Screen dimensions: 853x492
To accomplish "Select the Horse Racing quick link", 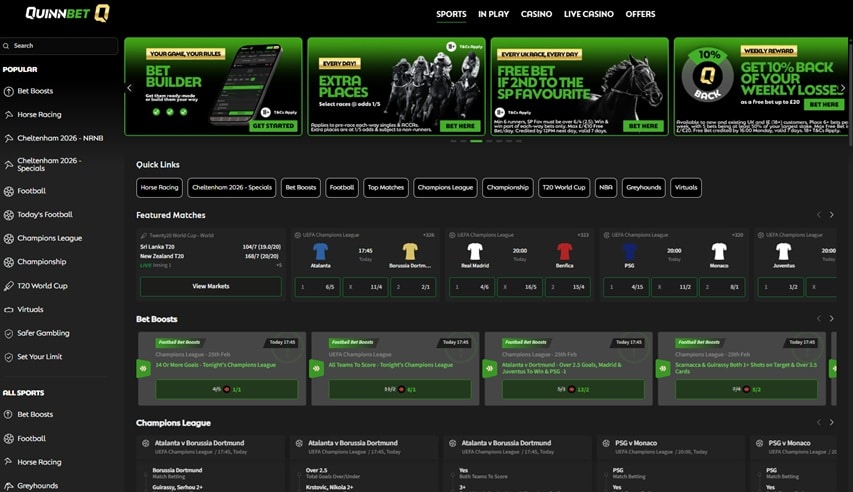I will point(159,188).
